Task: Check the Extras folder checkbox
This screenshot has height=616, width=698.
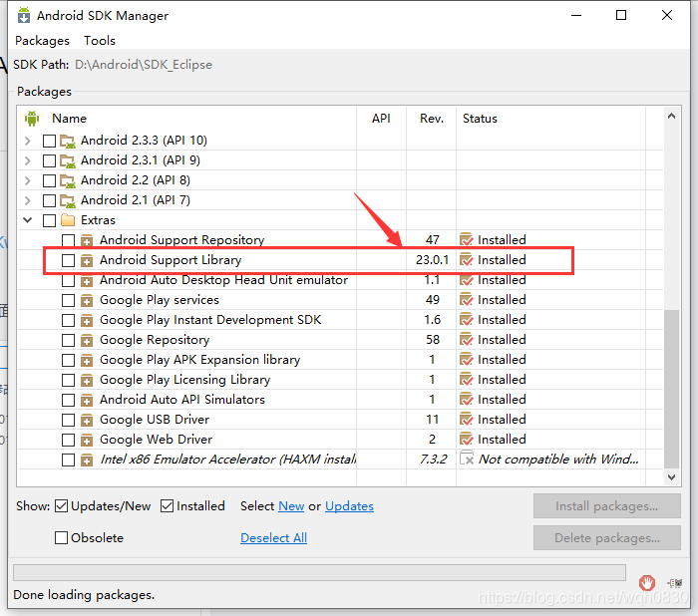Action: pos(49,220)
